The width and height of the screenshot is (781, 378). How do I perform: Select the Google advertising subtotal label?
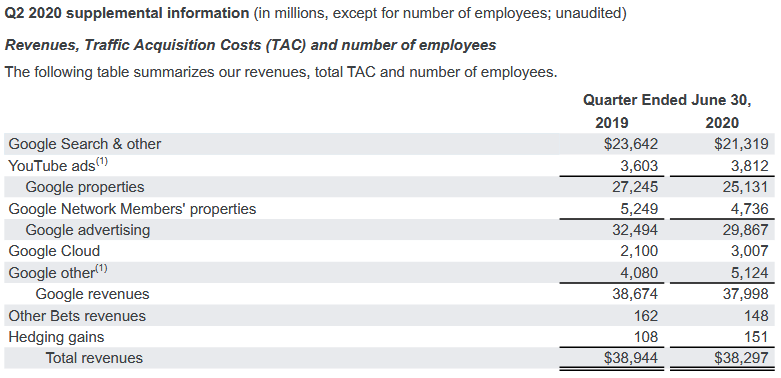coord(88,230)
